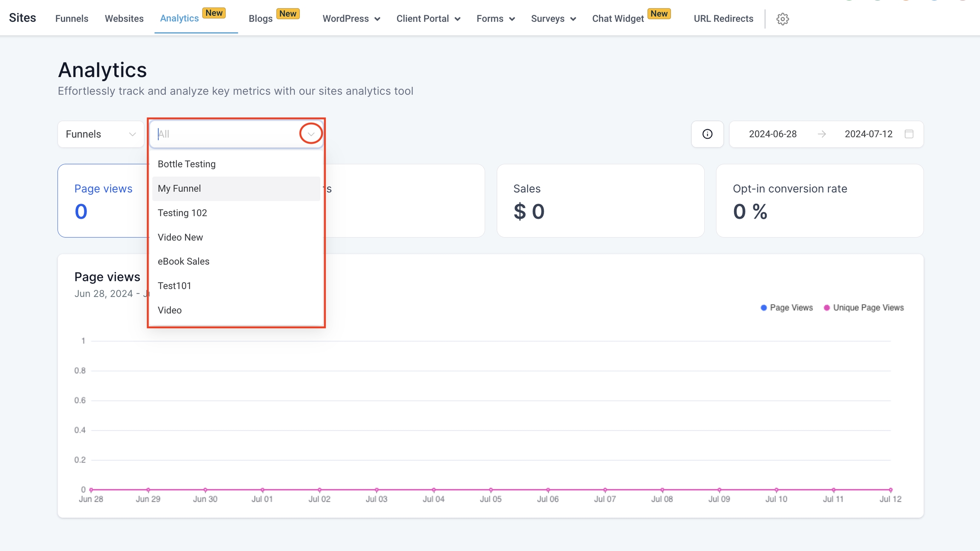Image resolution: width=980 pixels, height=551 pixels.
Task: Click the 2024-06-28 start date field
Action: (772, 134)
